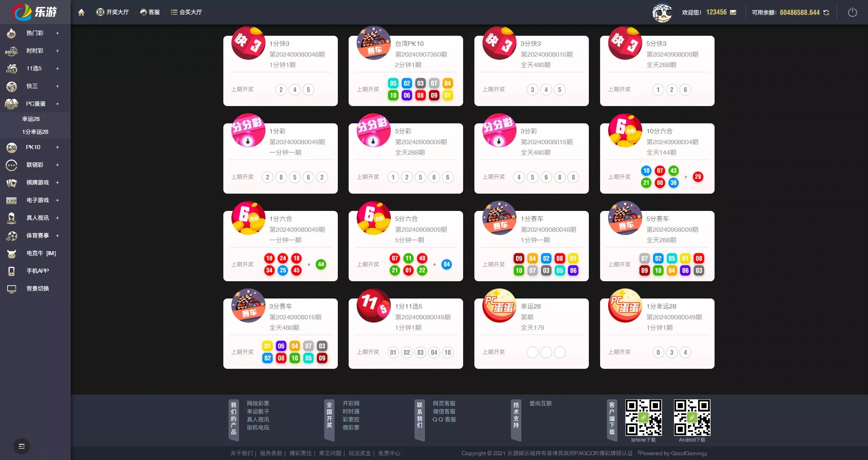Expand 热门彩 lottery submenu
Image resolution: width=868 pixels, height=460 pixels.
coord(57,33)
